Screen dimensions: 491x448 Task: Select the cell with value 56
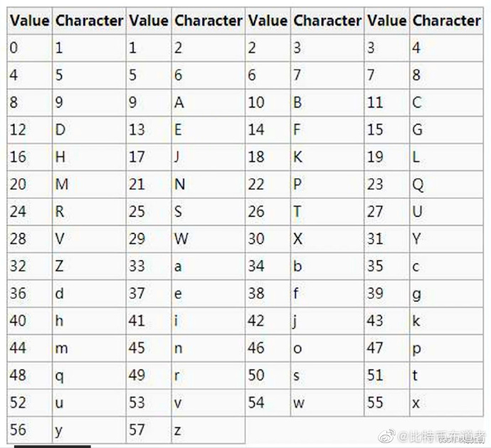(30, 429)
